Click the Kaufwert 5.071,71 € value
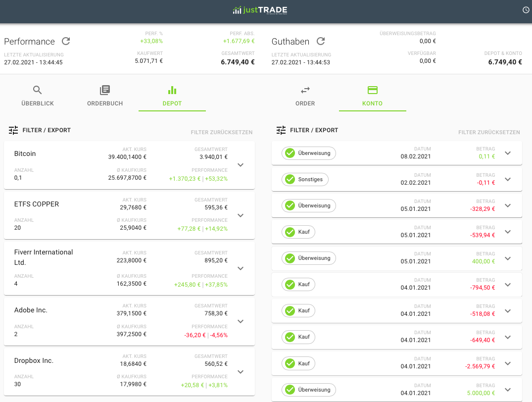532x402 pixels. coord(148,61)
